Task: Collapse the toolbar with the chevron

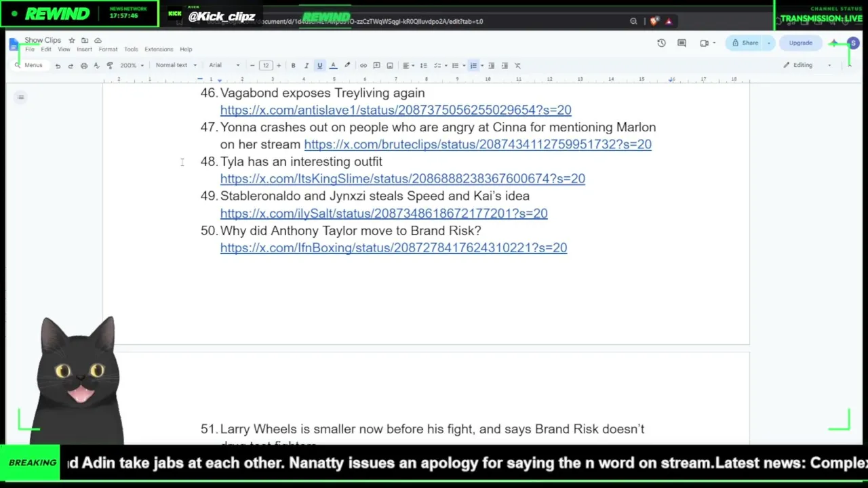Action: click(849, 66)
